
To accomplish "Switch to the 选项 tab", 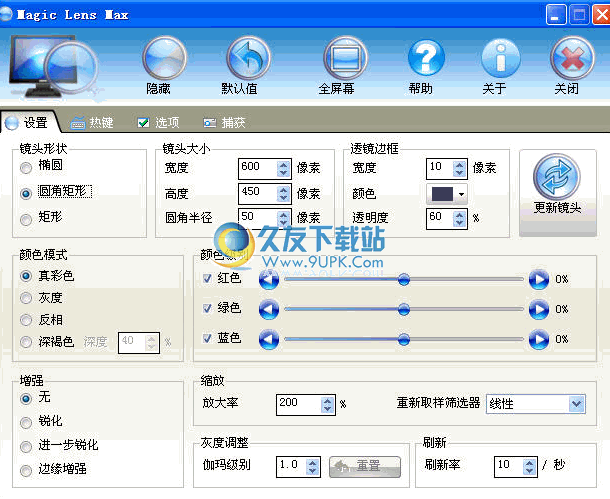I will coord(159,123).
